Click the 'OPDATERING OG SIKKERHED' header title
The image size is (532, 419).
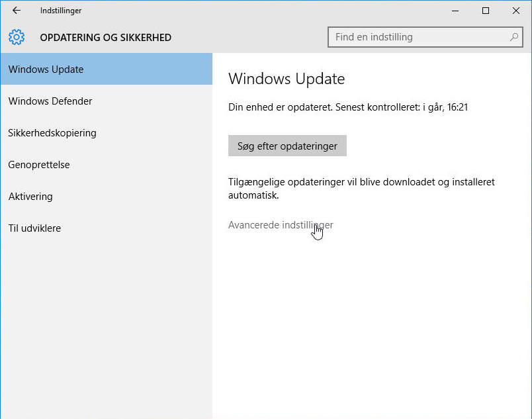pyautogui.click(x=105, y=38)
